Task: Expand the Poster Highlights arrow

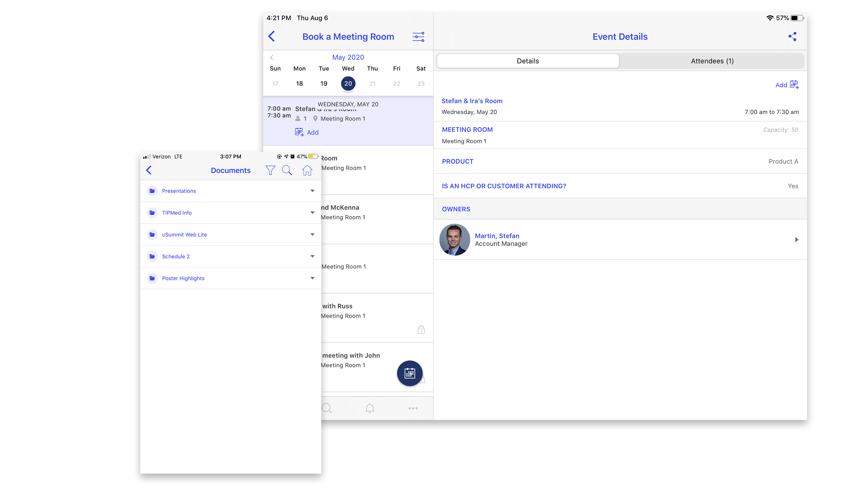Action: click(312, 278)
